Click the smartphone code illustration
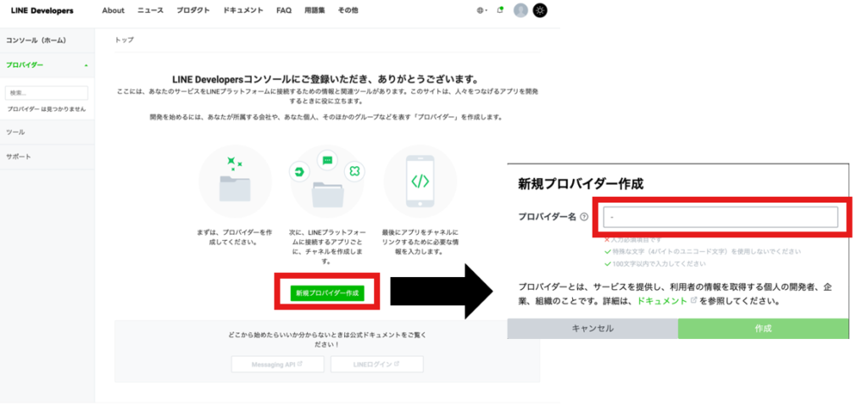The width and height of the screenshot is (868, 406). pos(420,181)
